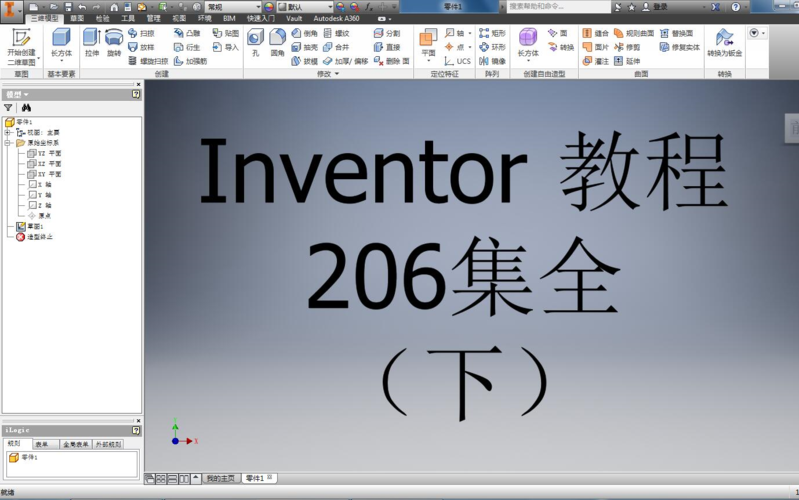Open the 常规 material dropdown
Viewport: 799px width, 500px height.
(x=258, y=7)
